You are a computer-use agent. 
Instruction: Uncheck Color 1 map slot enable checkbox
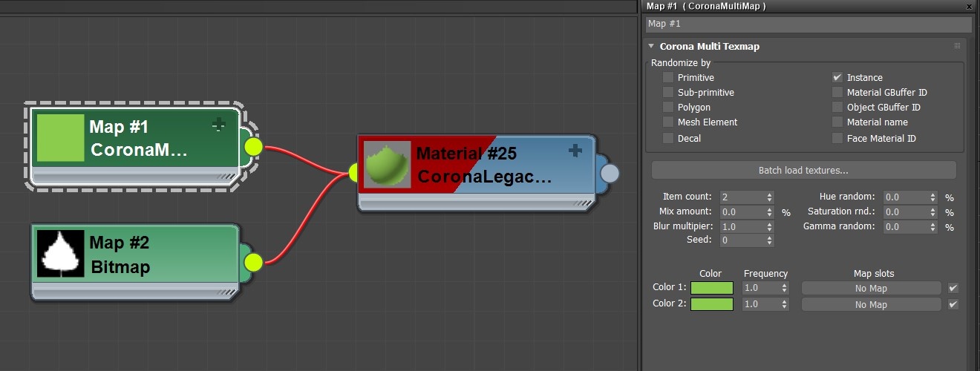pyautogui.click(x=953, y=288)
